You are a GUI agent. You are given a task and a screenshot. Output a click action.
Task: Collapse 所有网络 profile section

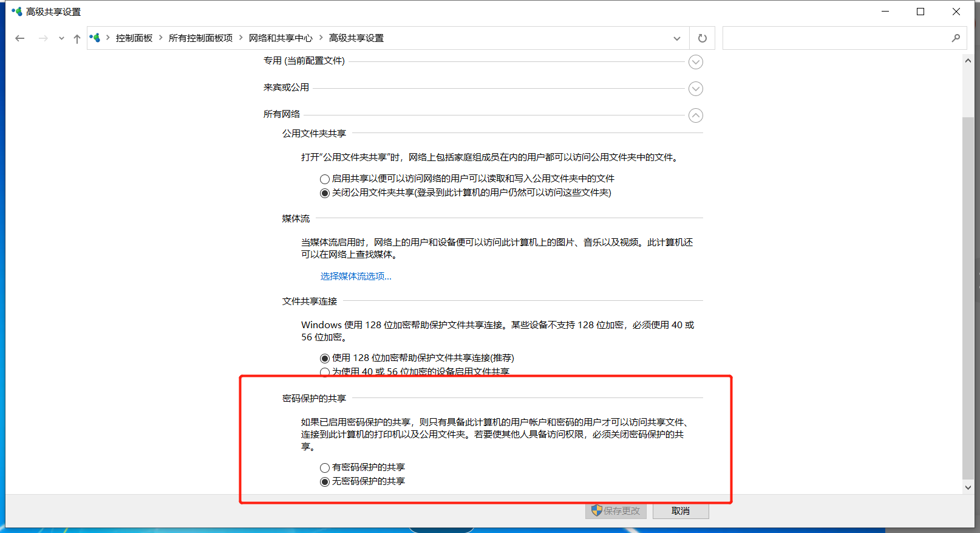[696, 115]
